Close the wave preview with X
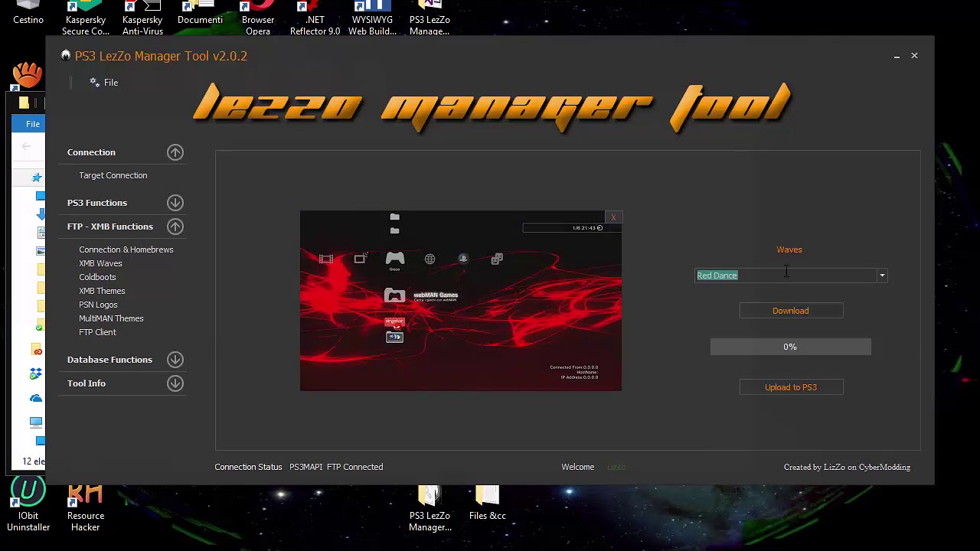Viewport: 980px width, 551px height. click(613, 217)
